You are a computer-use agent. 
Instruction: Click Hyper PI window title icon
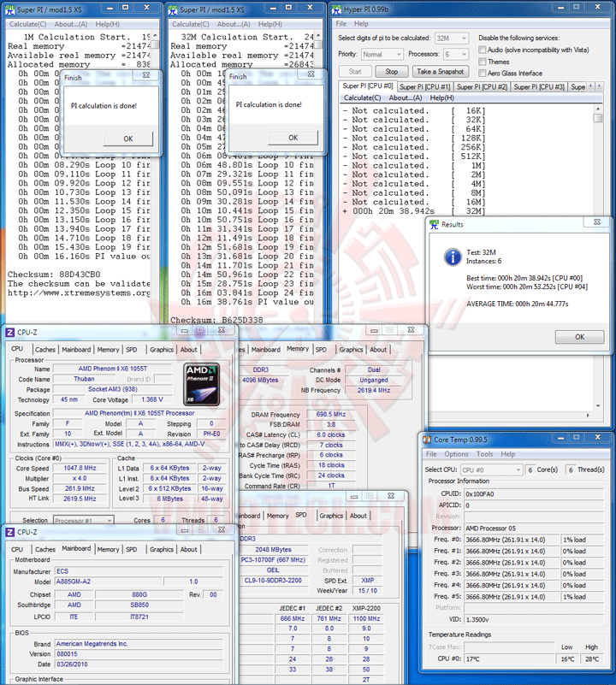click(336, 9)
